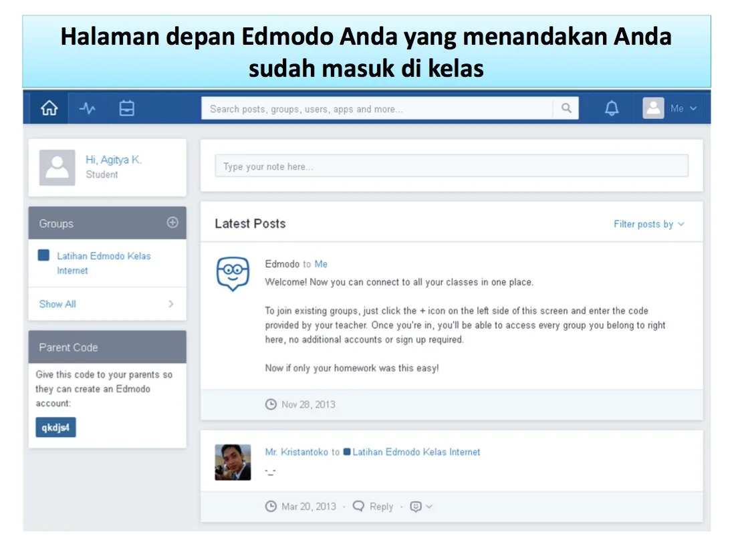Screen dimensions: 736x560
Task: Click the Edmodo mascot avatar
Action: 233,274
